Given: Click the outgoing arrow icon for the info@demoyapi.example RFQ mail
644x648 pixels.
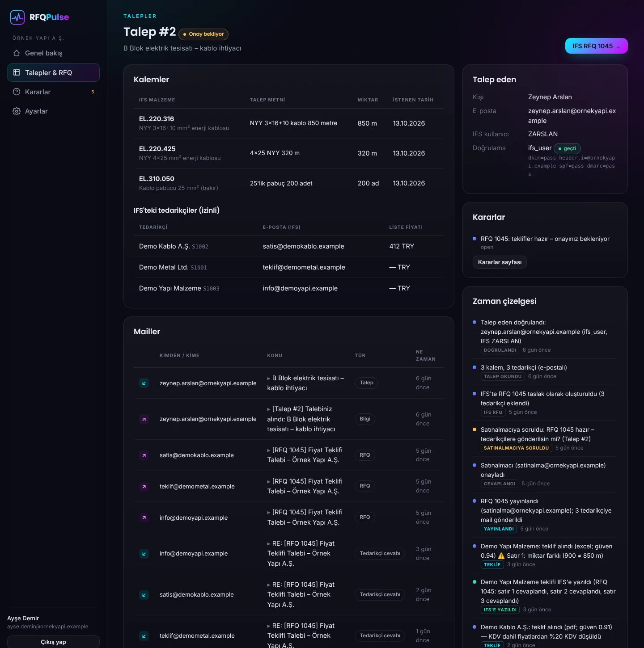Looking at the screenshot, I should [x=144, y=518].
